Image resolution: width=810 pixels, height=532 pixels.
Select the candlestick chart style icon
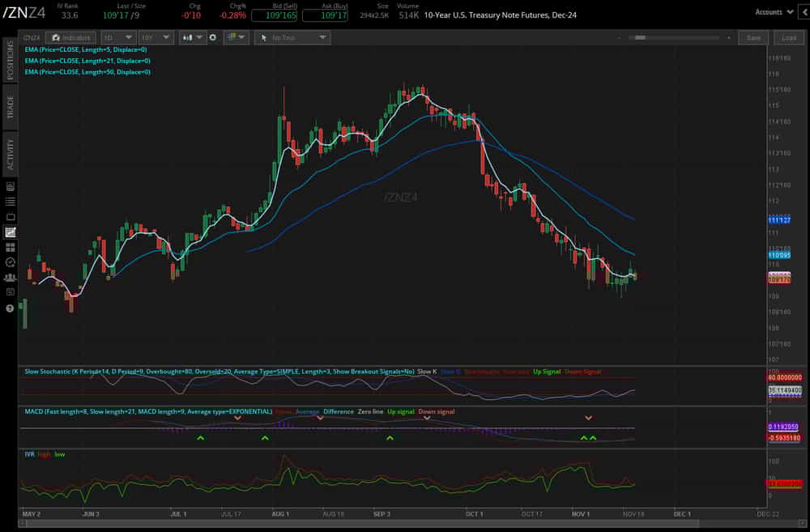(187, 37)
